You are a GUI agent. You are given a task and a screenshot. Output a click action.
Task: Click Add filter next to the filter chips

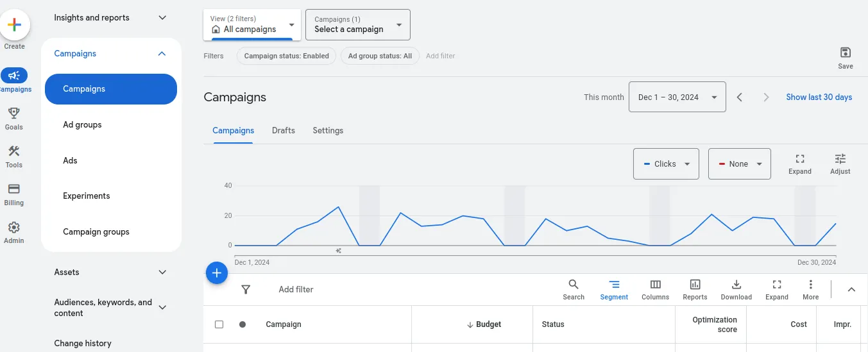tap(441, 56)
